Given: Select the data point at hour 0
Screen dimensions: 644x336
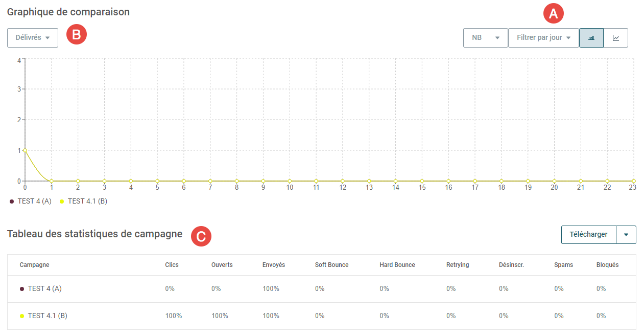Looking at the screenshot, I should (25, 150).
